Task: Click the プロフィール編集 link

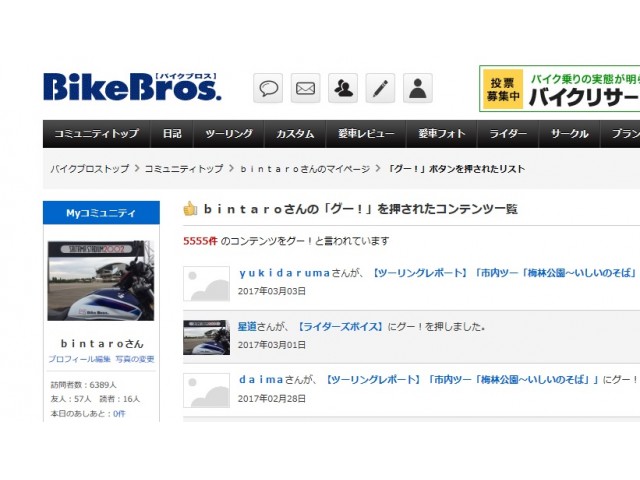Action: 80,359
